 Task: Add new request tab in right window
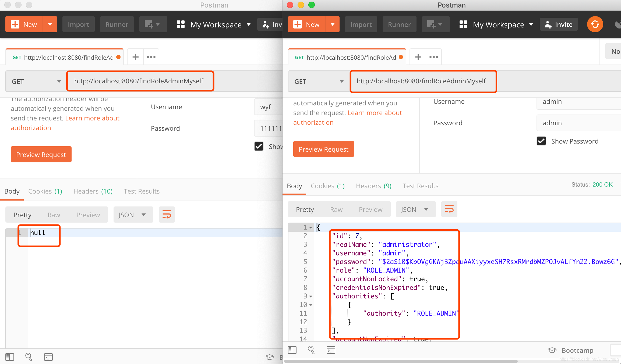[x=418, y=57]
